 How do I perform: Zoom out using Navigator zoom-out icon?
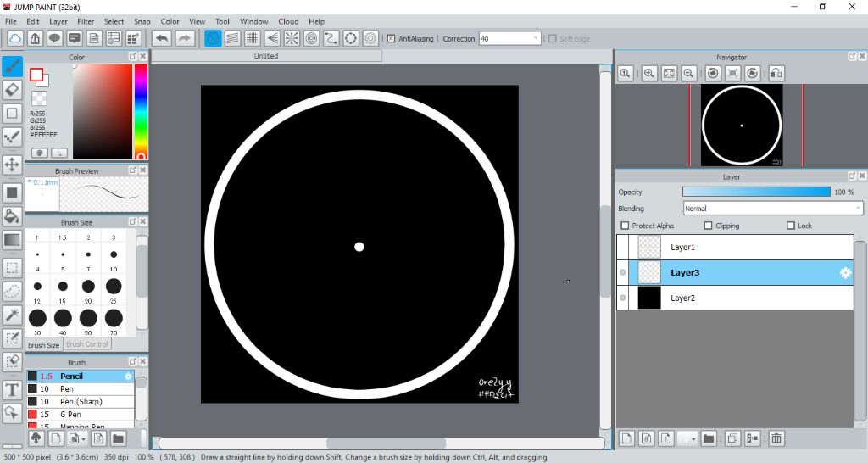[688, 73]
